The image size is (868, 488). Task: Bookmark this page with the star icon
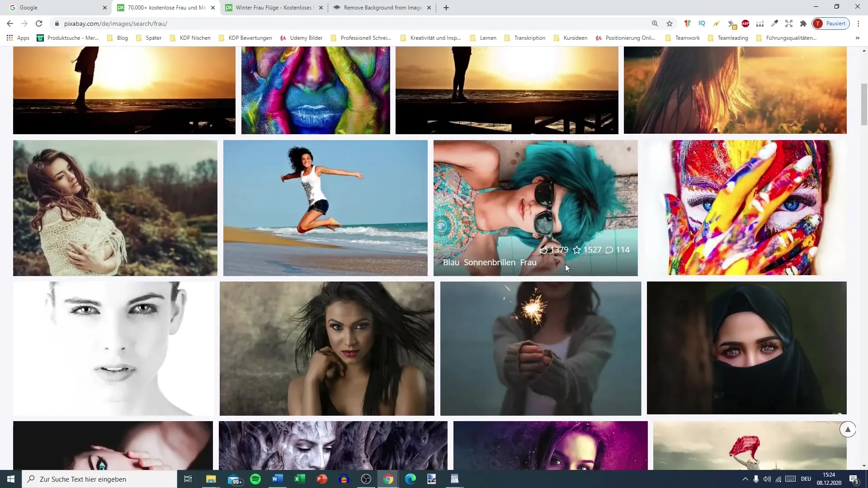(670, 23)
